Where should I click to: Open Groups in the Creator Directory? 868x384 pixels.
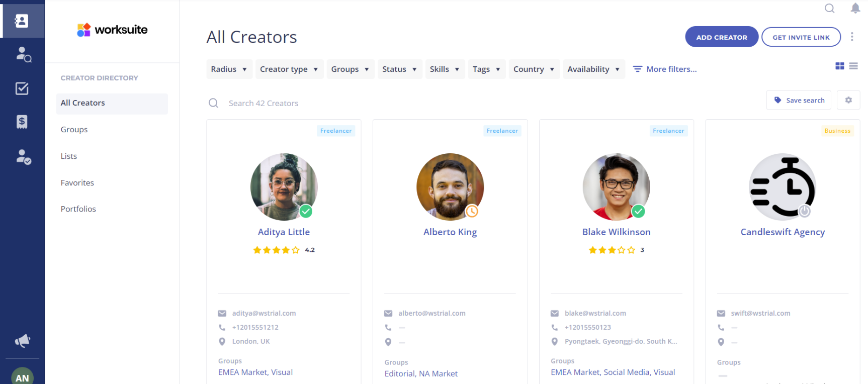click(74, 130)
